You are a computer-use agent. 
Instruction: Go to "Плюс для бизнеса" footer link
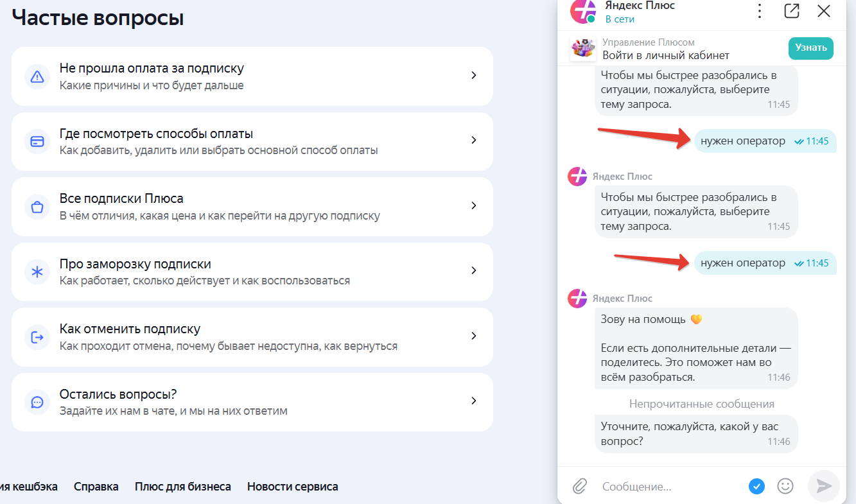[183, 487]
